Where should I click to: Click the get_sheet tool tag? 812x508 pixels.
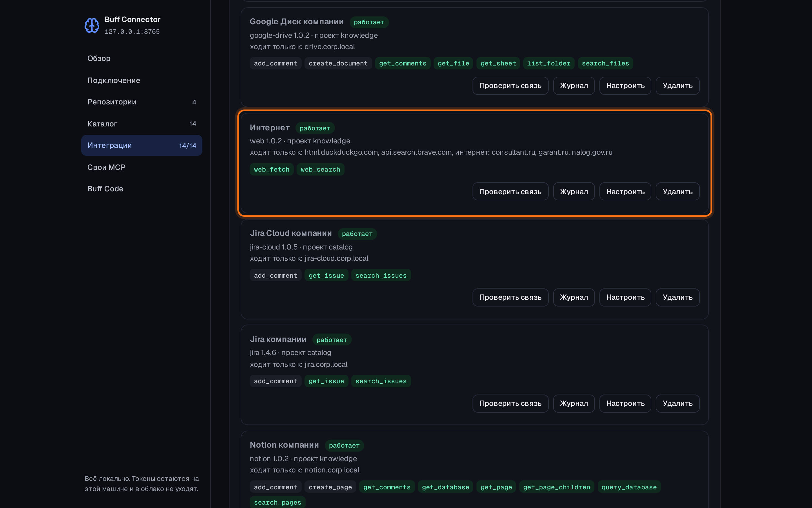pos(498,63)
